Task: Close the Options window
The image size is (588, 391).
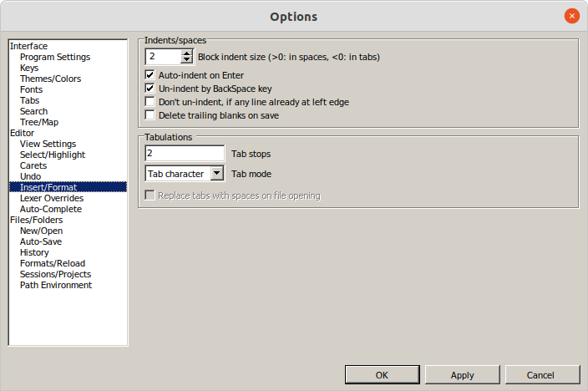Action: pos(572,16)
